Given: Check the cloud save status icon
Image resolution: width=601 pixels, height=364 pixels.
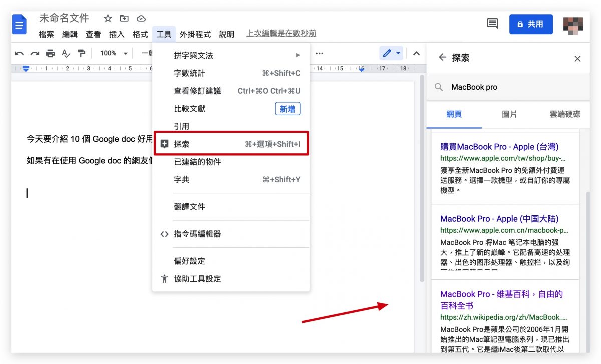Looking at the screenshot, I should pyautogui.click(x=141, y=19).
